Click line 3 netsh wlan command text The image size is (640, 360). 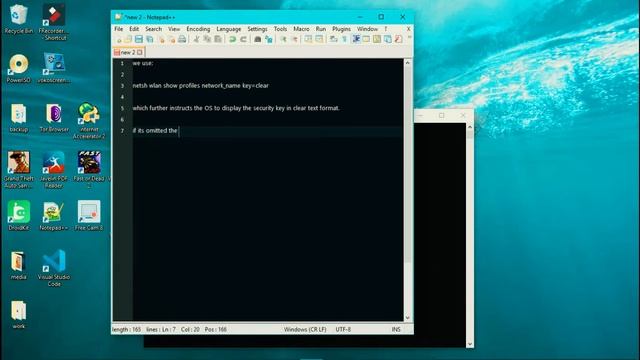pyautogui.click(x=200, y=86)
